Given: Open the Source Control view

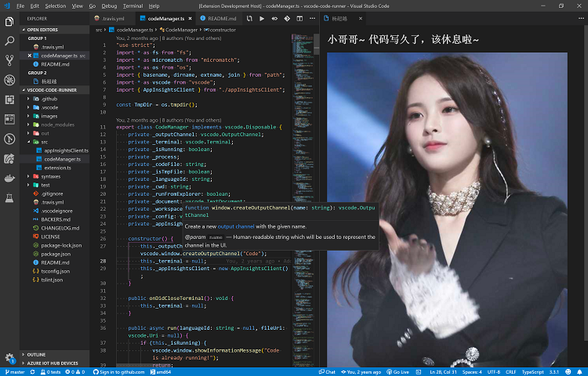Looking at the screenshot, I should tap(9, 60).
